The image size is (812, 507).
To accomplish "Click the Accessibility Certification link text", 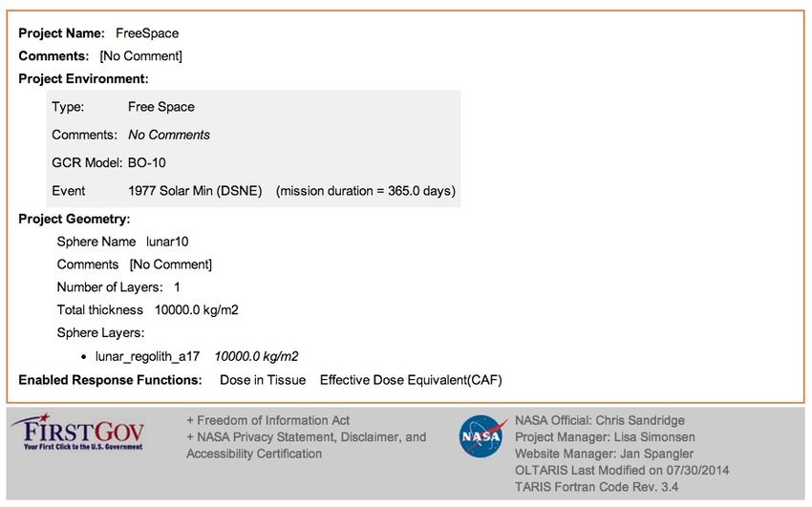I will pyautogui.click(x=254, y=454).
